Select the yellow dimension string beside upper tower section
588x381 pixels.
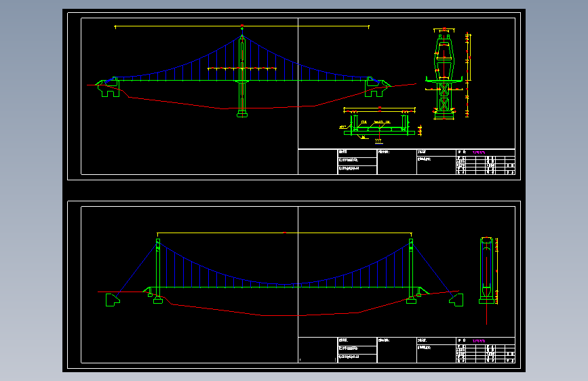pyautogui.click(x=468, y=75)
